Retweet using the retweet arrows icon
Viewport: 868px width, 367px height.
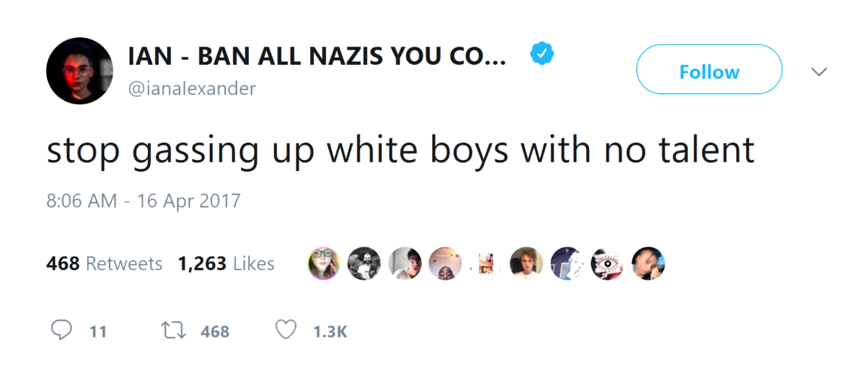coord(172,330)
